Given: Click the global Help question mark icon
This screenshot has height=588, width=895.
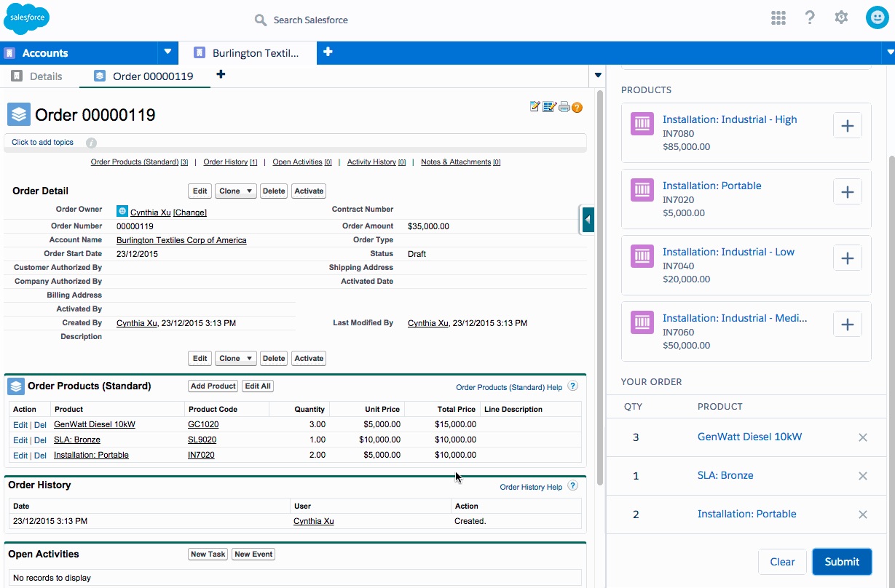Looking at the screenshot, I should (x=810, y=18).
